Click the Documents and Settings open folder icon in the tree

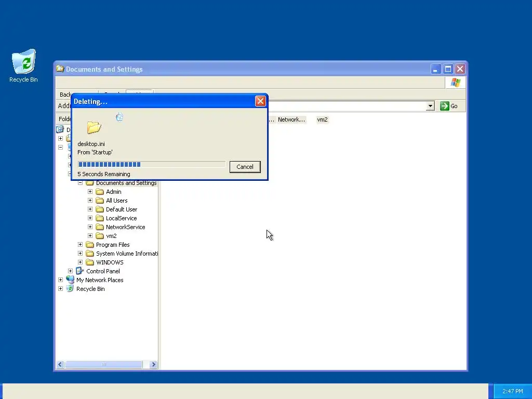pos(89,183)
